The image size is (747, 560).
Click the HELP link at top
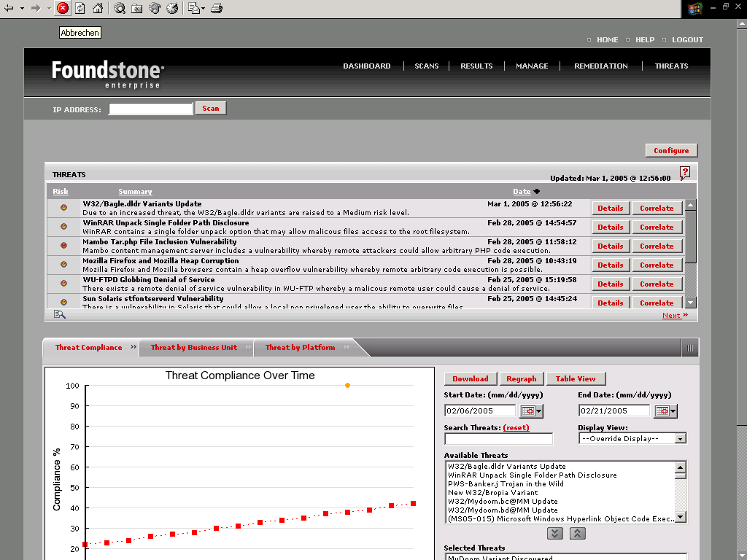tap(645, 40)
